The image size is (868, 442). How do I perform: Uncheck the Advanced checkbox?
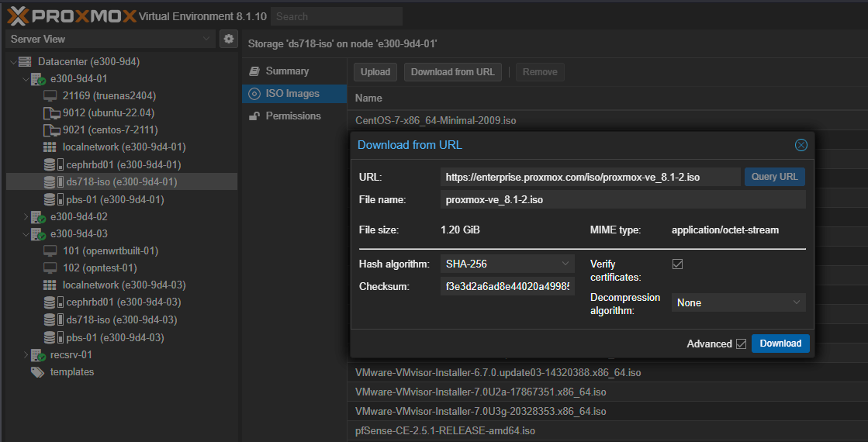[x=742, y=344]
